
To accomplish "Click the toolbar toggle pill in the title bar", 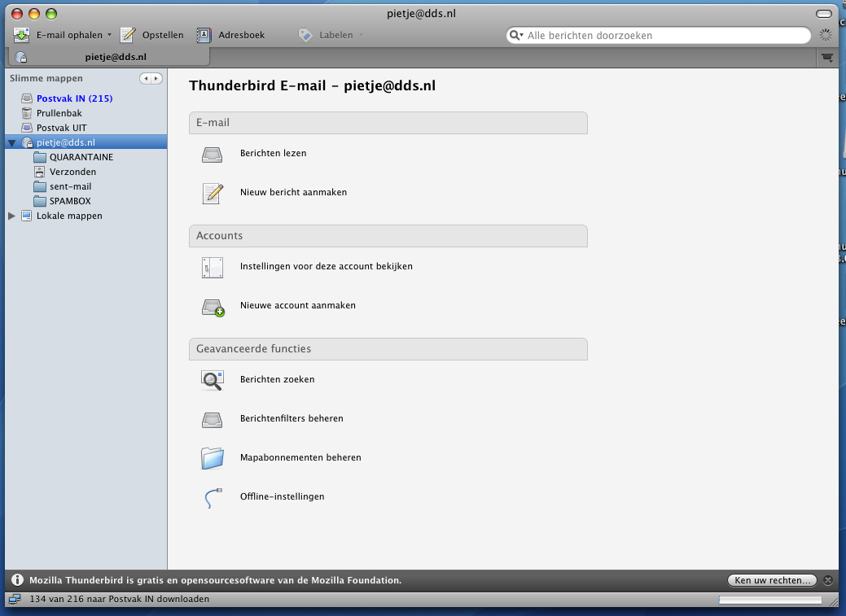I will click(824, 14).
